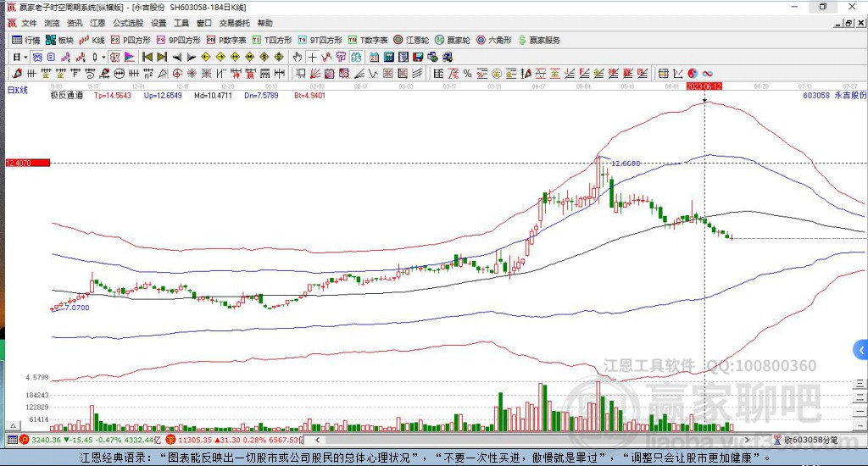Viewport: 868px width, 466px height.
Task: Click the red starburst drawing icon
Action: coord(192,73)
